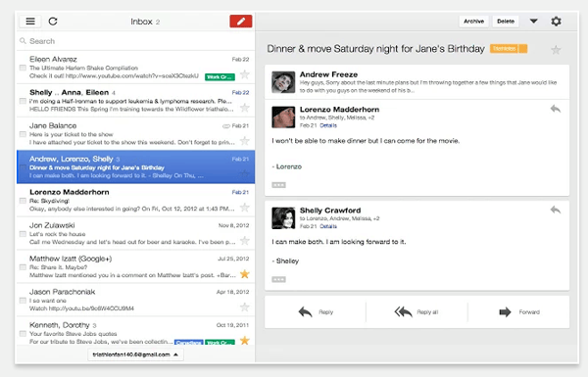This screenshot has width=588, height=377.
Task: Select checkbox for Jon Zulawski email
Action: click(x=23, y=234)
